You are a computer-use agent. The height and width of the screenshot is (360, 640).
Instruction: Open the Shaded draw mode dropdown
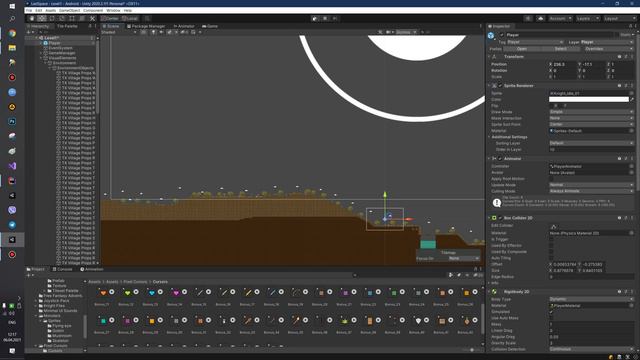click(119, 32)
